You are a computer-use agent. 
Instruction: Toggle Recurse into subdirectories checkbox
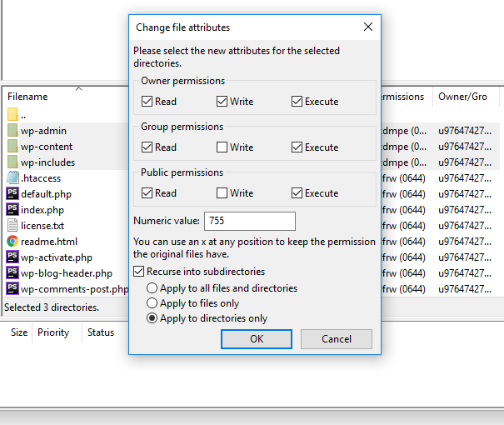coord(139,272)
